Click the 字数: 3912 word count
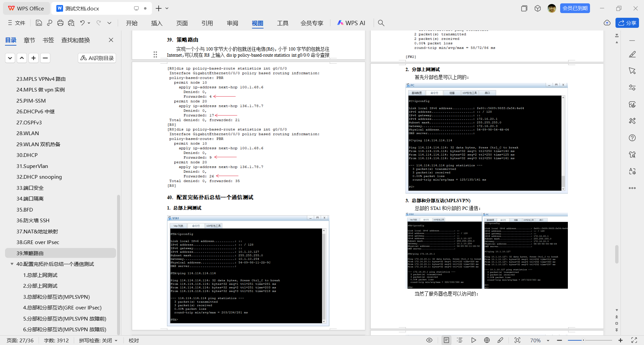The image size is (644, 345). coord(56,340)
